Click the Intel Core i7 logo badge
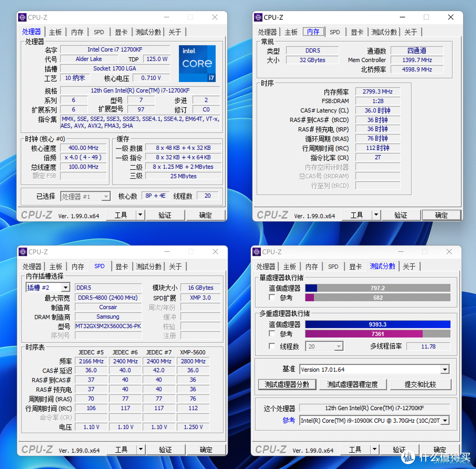 coord(197,64)
